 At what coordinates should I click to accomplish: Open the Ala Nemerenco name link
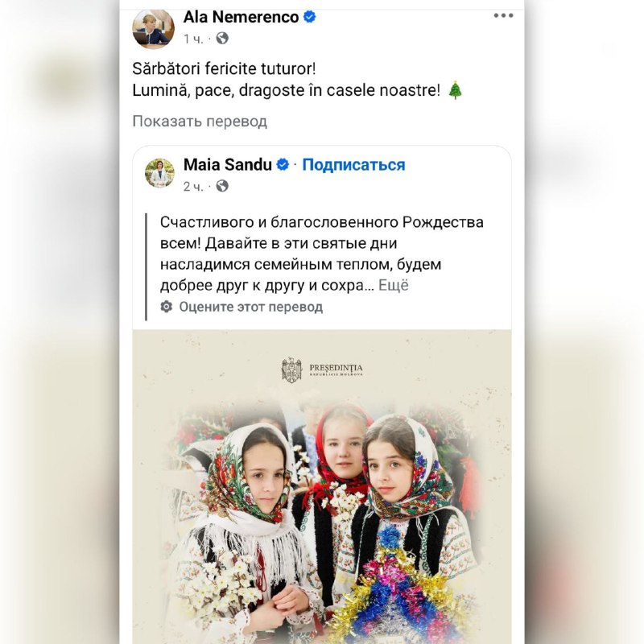tap(241, 17)
